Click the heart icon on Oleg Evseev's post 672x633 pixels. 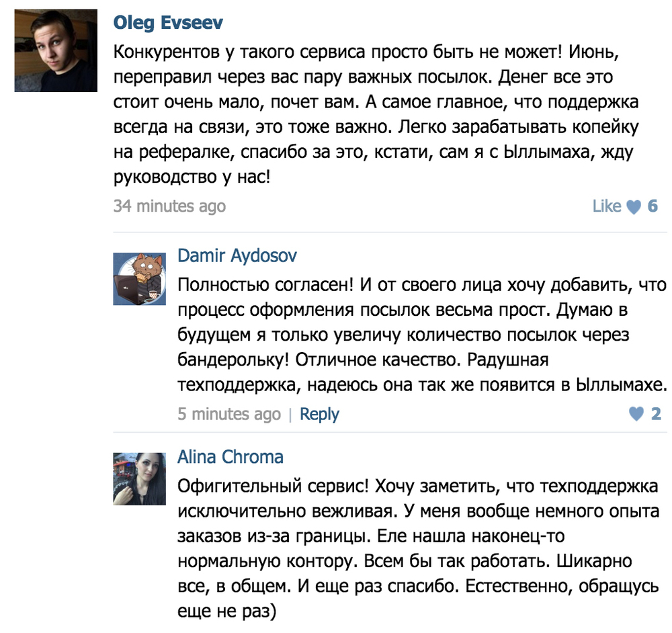tap(634, 207)
